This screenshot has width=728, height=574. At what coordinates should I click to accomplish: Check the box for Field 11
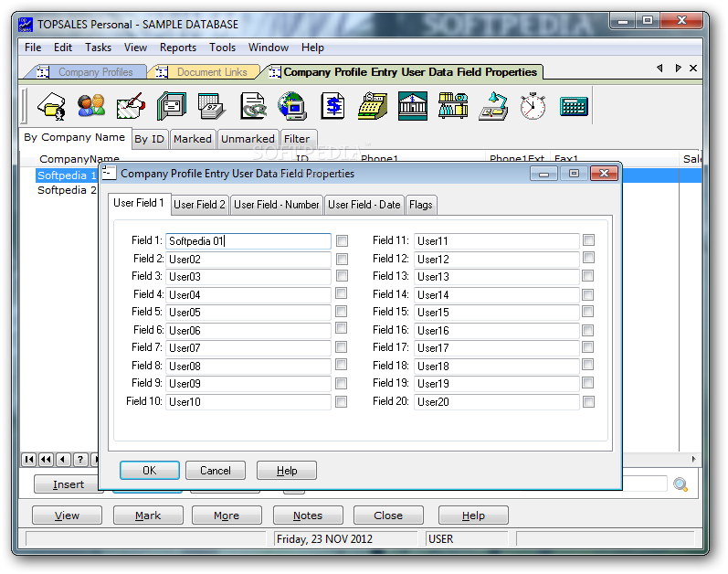pos(589,239)
